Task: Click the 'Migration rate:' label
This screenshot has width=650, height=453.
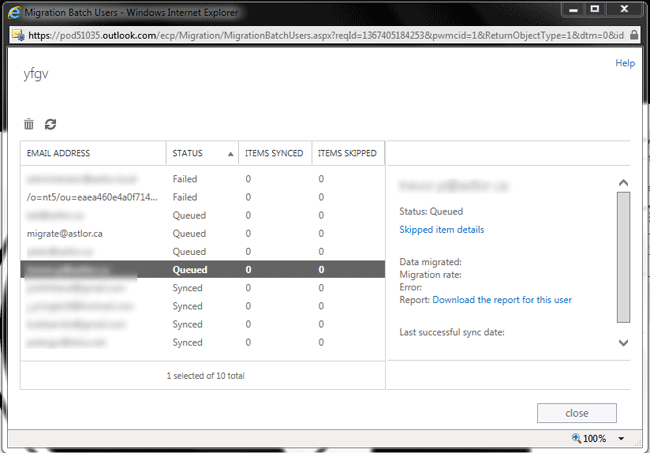Action: tap(430, 275)
